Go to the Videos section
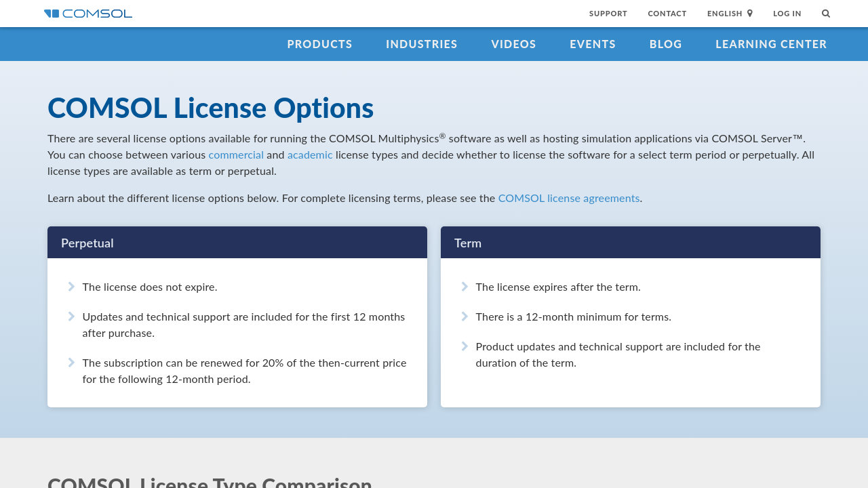 (513, 44)
